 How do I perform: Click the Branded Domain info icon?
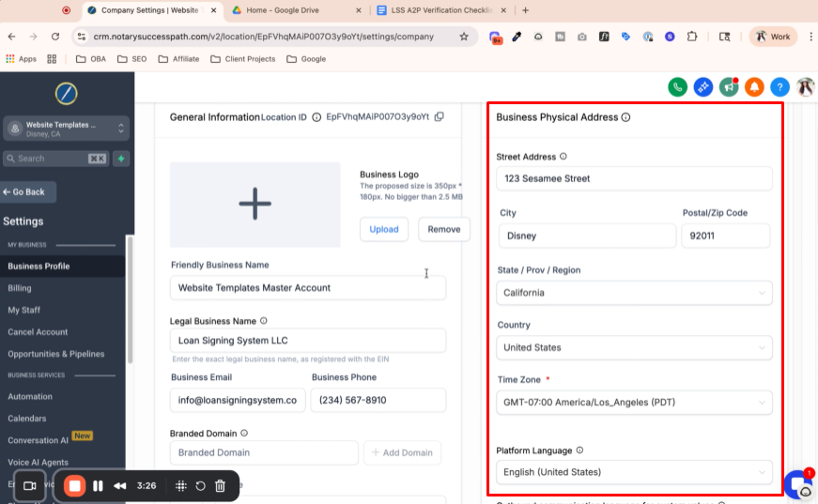(244, 433)
